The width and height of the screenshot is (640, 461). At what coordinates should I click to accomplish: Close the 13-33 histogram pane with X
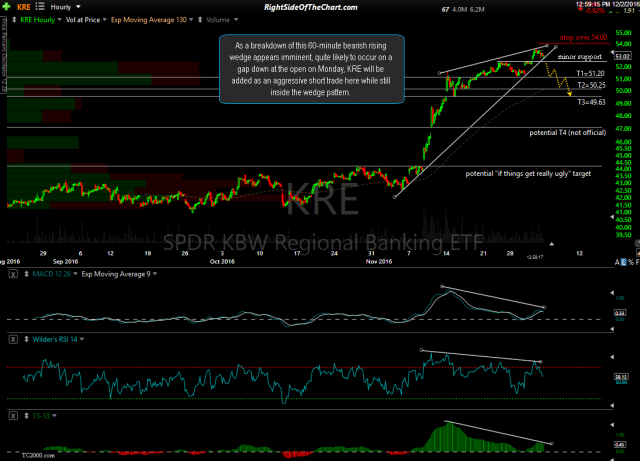pos(13,416)
